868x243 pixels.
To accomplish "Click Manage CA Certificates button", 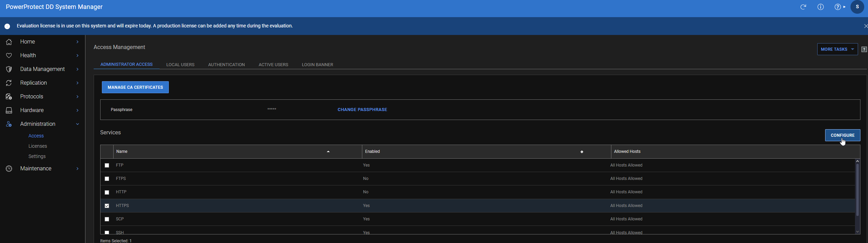I will (135, 87).
